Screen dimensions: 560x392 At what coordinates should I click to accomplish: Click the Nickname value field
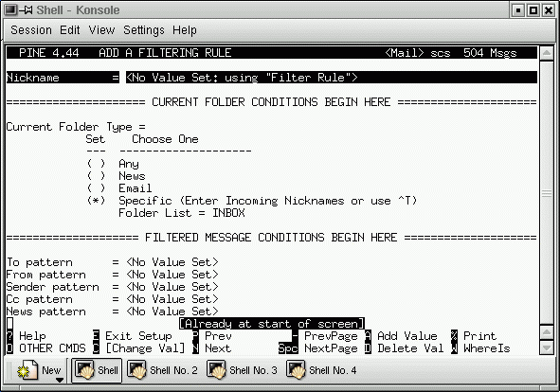tap(331, 78)
